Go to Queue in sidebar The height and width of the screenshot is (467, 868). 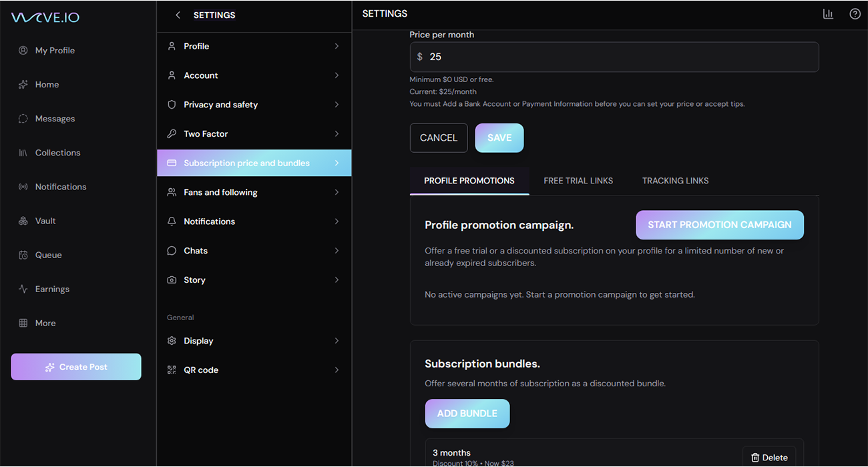(x=48, y=255)
